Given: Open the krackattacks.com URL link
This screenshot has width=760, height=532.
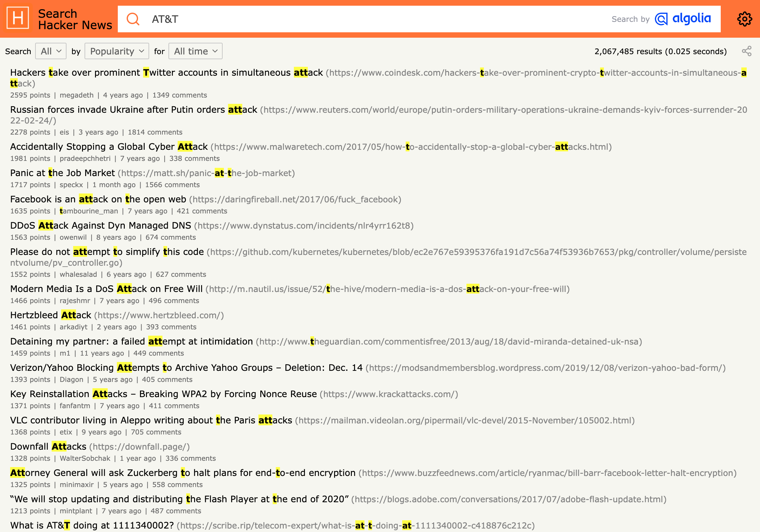Looking at the screenshot, I should tap(389, 394).
